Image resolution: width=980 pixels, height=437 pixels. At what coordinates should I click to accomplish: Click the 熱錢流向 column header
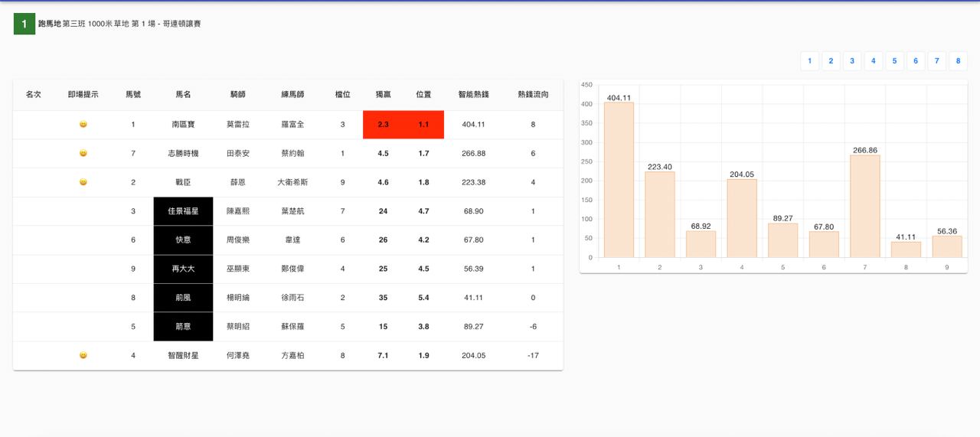(533, 95)
